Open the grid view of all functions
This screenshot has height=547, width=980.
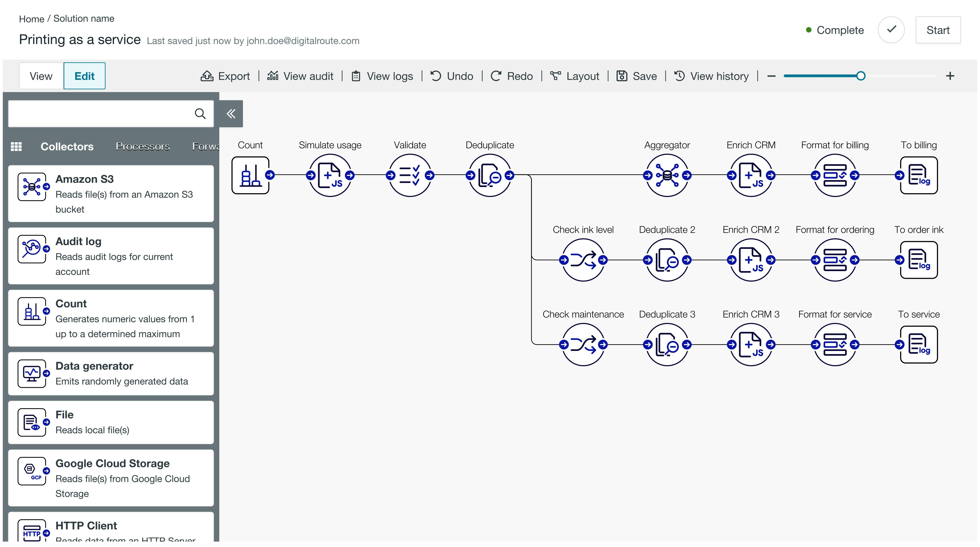click(x=16, y=146)
